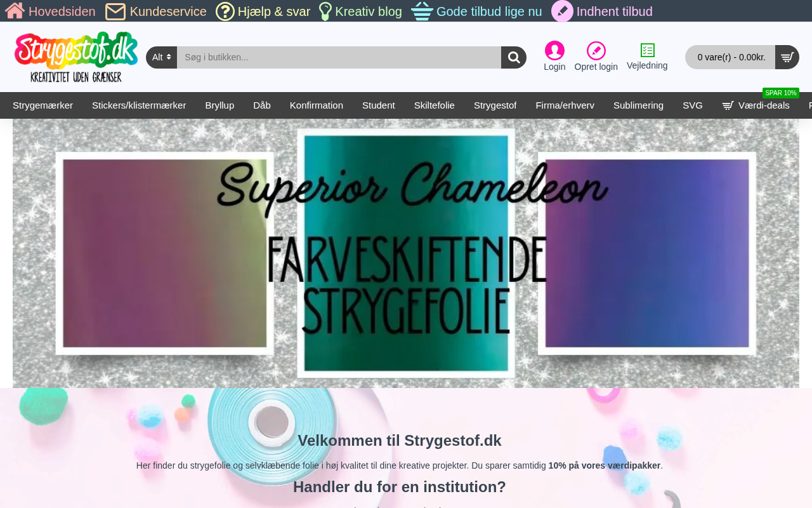Open the Strygemærker menu
Screen dimensions: 812x508
[x=43, y=105]
